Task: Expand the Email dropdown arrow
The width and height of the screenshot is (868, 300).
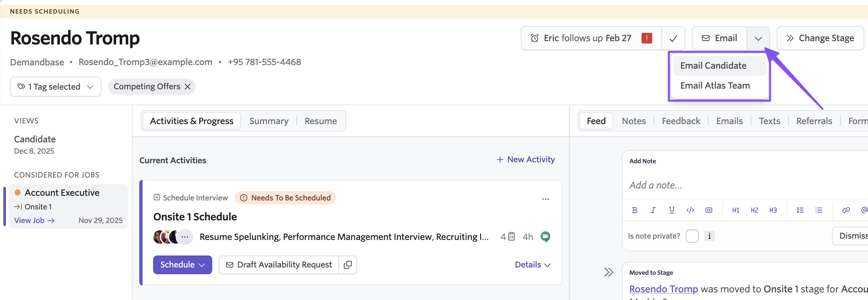Action: click(758, 38)
